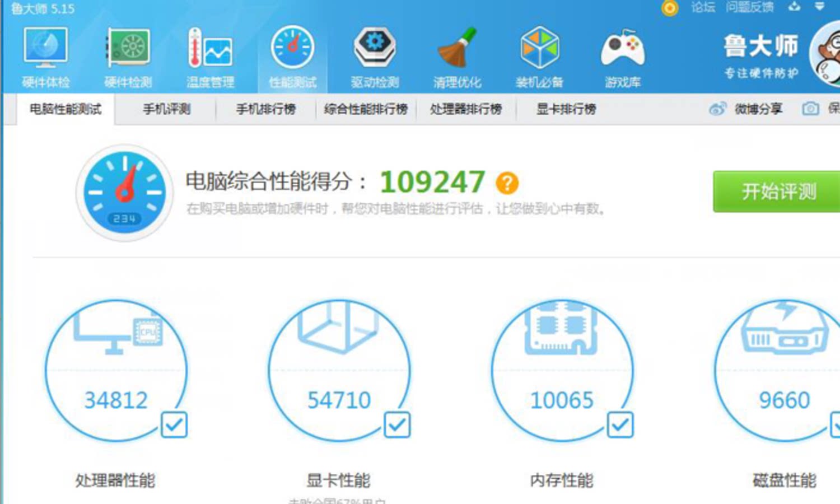Click the 磁盘性能 label

pyautogui.click(x=784, y=480)
